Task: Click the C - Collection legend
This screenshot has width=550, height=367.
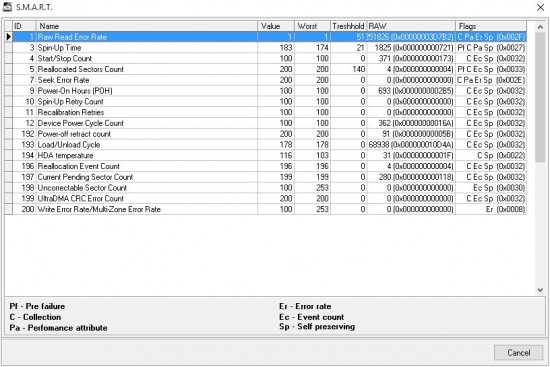Action: point(35,317)
